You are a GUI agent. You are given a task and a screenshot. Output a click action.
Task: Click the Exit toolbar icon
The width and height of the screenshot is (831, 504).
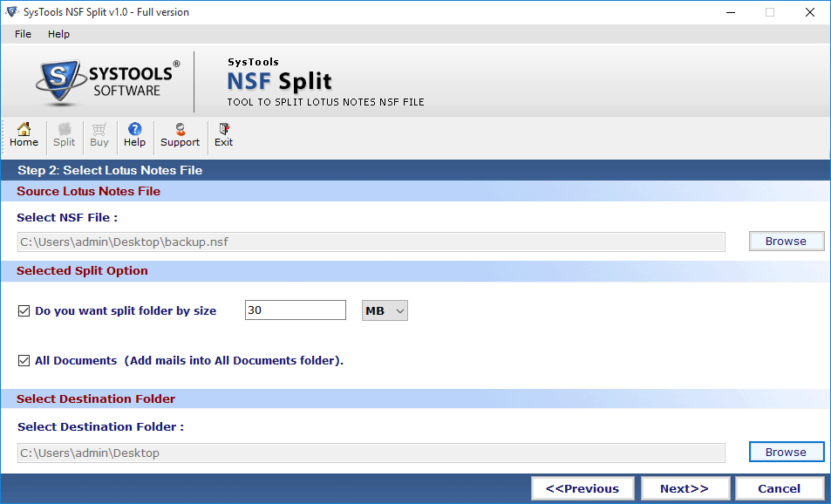point(223,136)
